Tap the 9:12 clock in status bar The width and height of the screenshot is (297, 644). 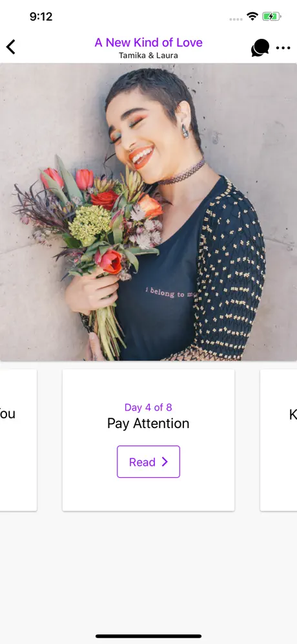[41, 16]
